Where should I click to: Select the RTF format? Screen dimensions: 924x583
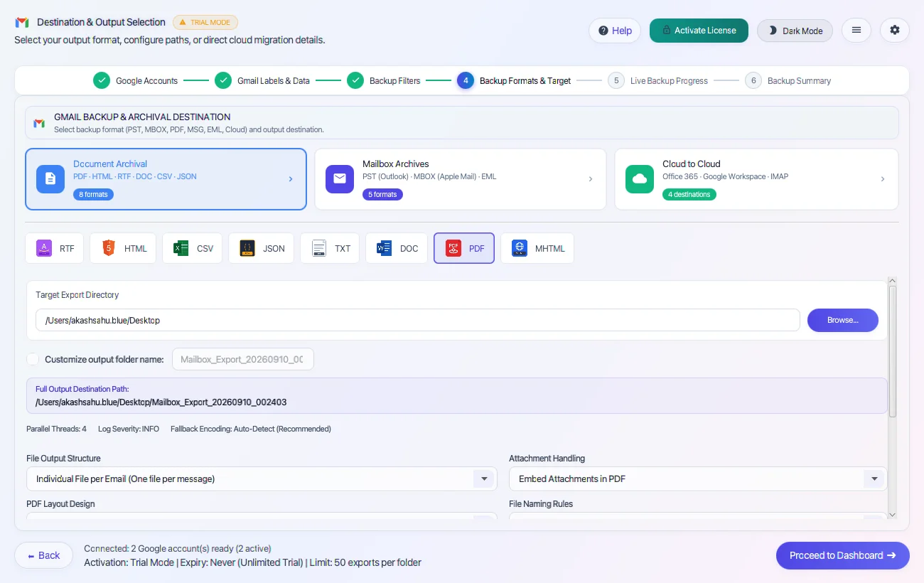[x=55, y=248]
